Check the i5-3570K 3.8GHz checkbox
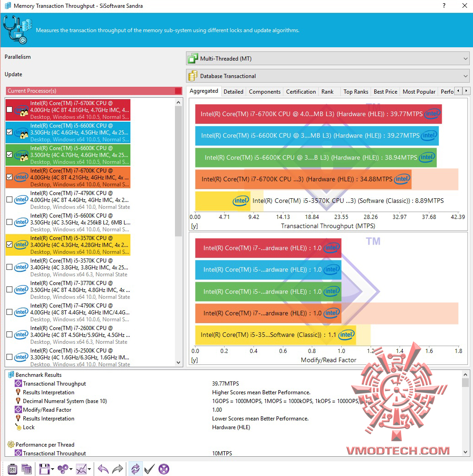This screenshot has width=473, height=476. (x=10, y=267)
